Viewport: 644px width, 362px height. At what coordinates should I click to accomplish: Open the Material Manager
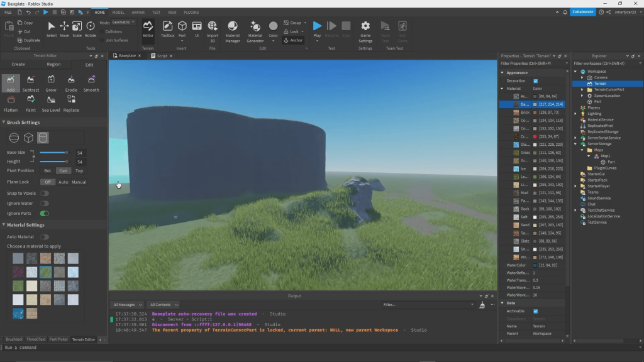click(233, 31)
